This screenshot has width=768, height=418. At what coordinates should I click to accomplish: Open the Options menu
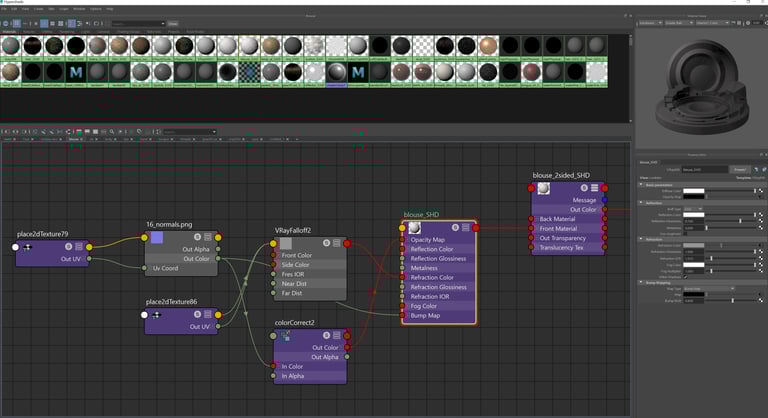96,9
